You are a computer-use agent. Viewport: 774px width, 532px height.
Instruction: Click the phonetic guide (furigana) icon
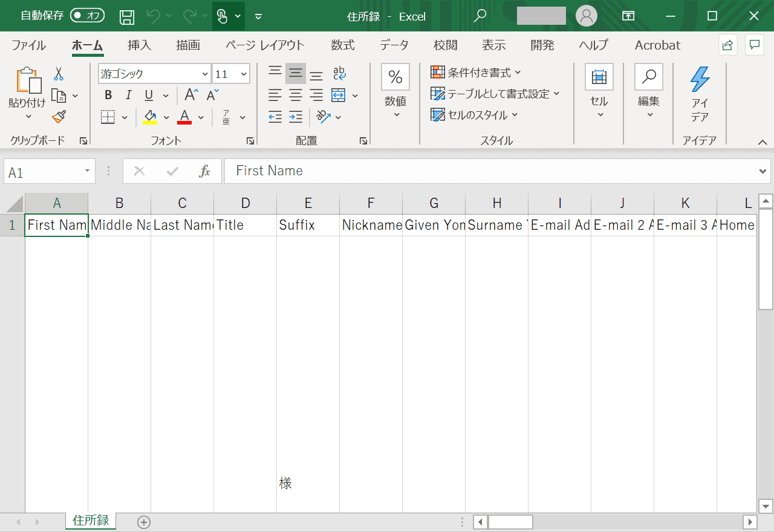point(226,117)
